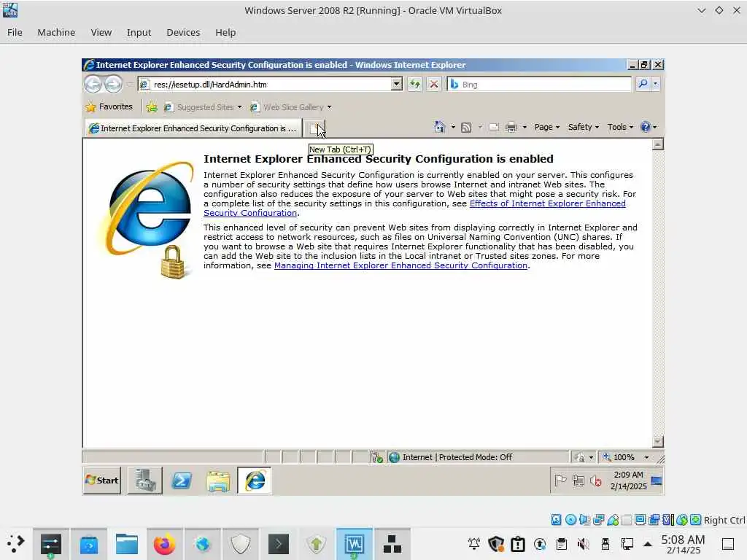Expand the zoom level 100% dropdown
This screenshot has width=747, height=560.
[646, 457]
